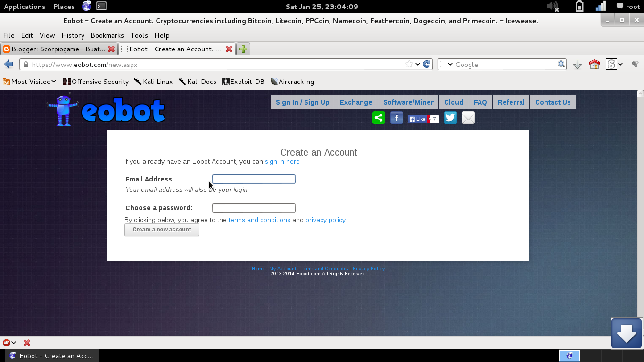Open the Eobot Twitter icon
The height and width of the screenshot is (362, 644).
450,118
